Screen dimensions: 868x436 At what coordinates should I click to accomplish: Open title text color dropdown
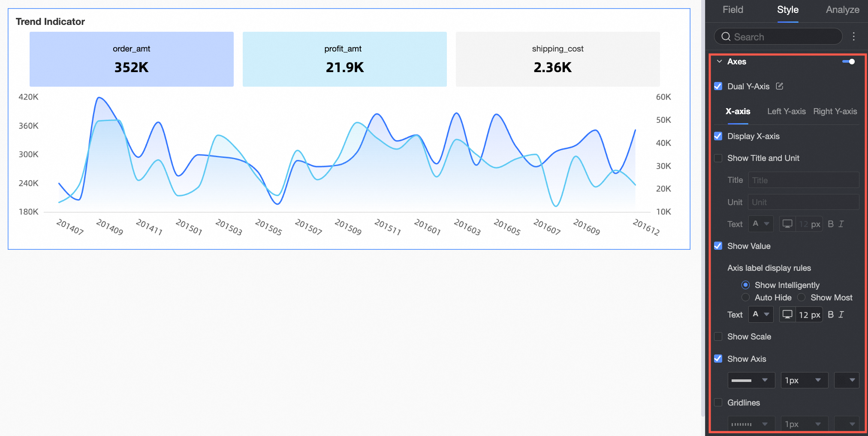761,224
